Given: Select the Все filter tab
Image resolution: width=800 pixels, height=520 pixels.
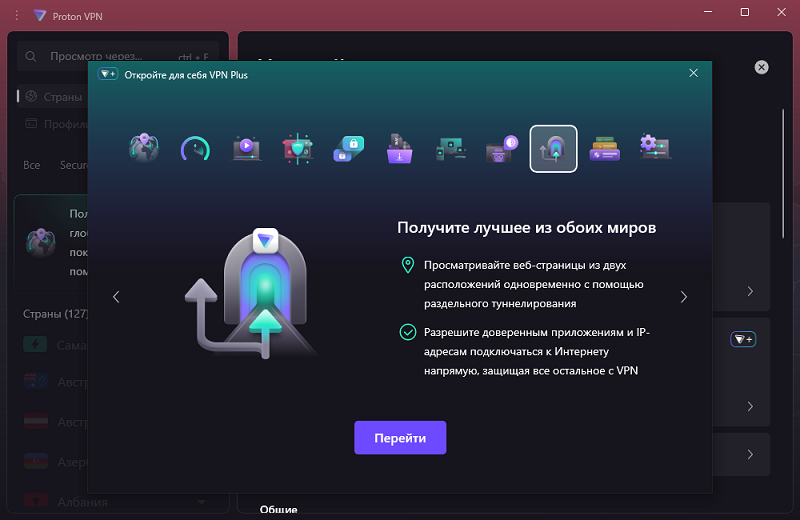Looking at the screenshot, I should pos(32,164).
